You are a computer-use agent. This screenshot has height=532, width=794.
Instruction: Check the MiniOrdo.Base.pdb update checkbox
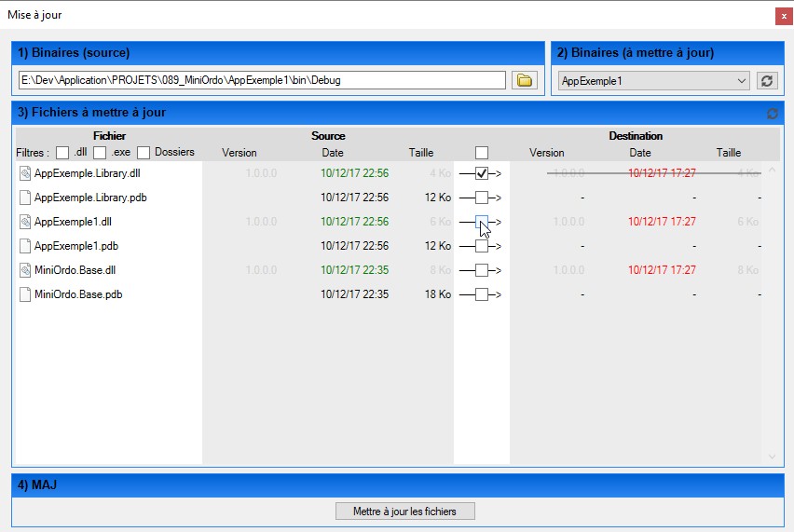(482, 294)
